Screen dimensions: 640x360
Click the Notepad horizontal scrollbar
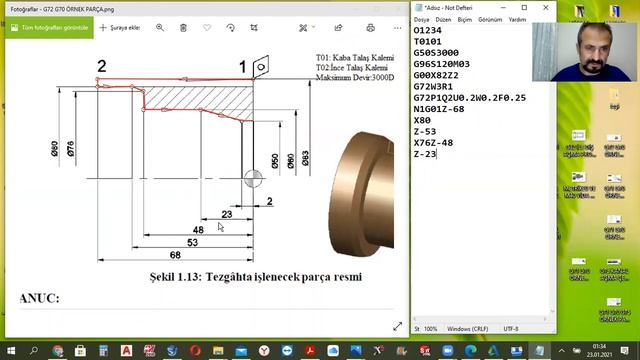pos(480,319)
